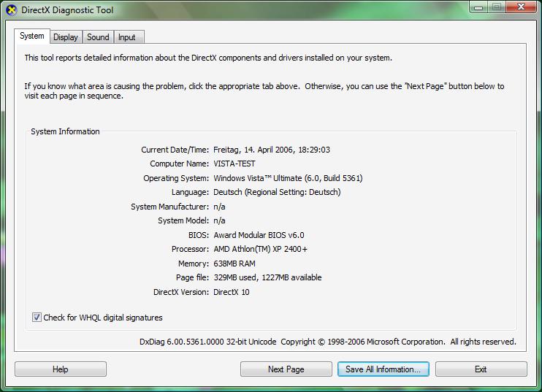Click the disabled maximize button
The height and width of the screenshot is (392, 542).
[x=497, y=7]
